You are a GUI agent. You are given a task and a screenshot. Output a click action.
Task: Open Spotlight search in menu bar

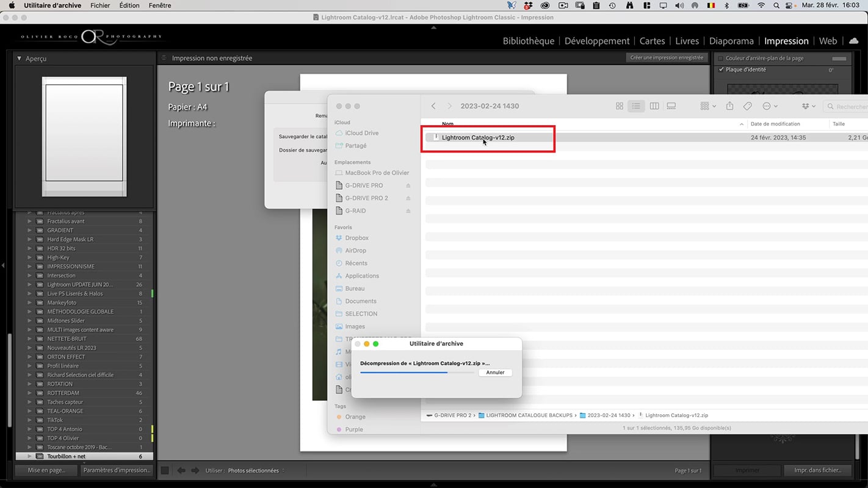776,5
